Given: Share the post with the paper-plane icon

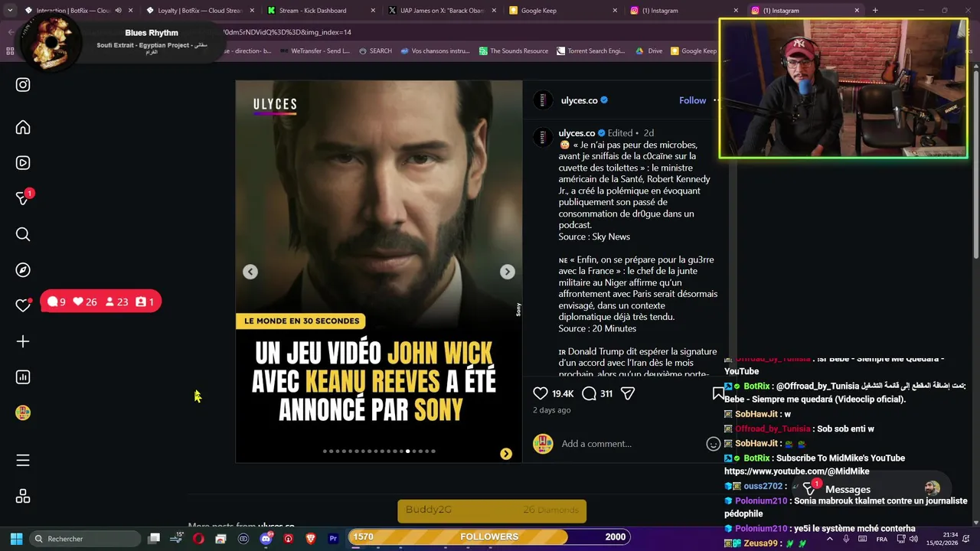Looking at the screenshot, I should pyautogui.click(x=628, y=393).
